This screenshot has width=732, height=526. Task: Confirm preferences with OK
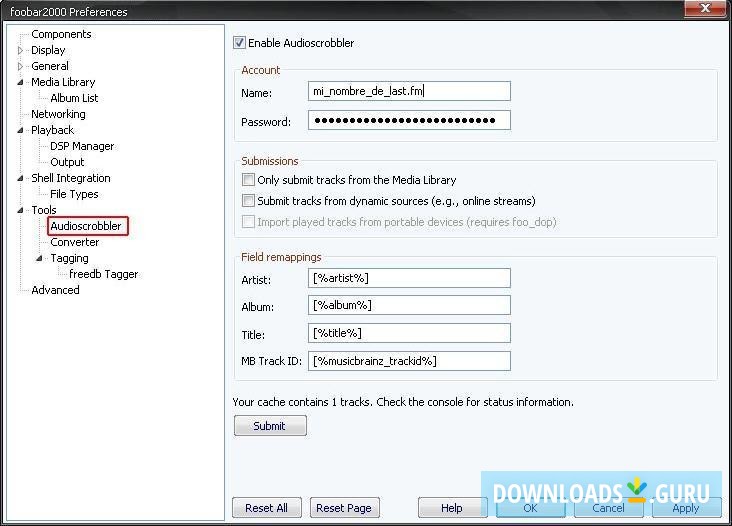click(530, 508)
